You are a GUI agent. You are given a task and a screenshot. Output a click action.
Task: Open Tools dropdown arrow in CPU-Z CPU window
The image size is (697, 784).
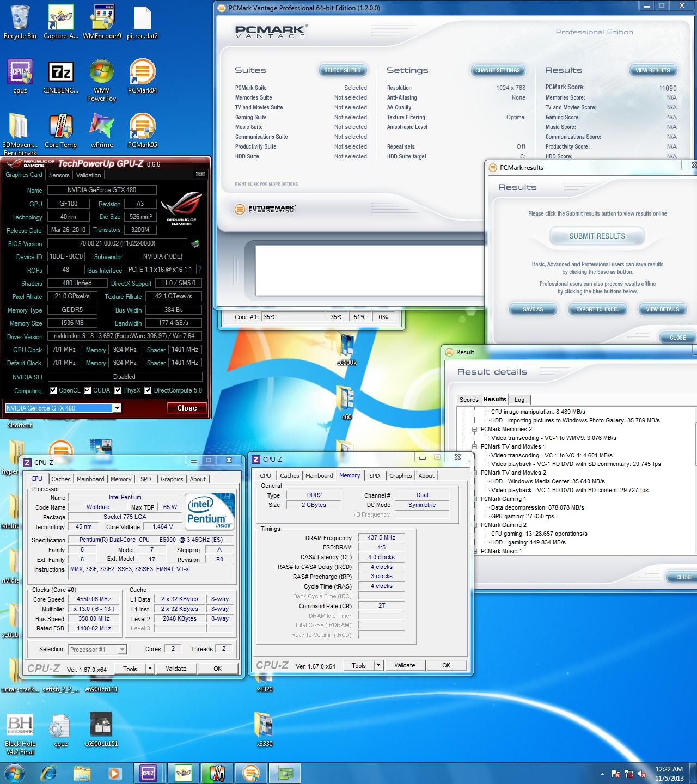(150, 669)
